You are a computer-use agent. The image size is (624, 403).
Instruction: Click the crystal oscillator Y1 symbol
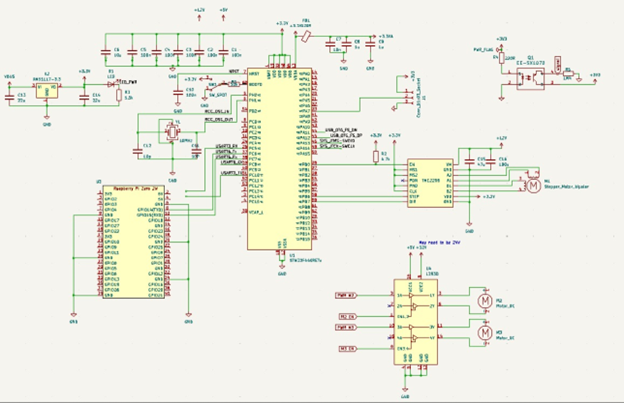(x=171, y=130)
